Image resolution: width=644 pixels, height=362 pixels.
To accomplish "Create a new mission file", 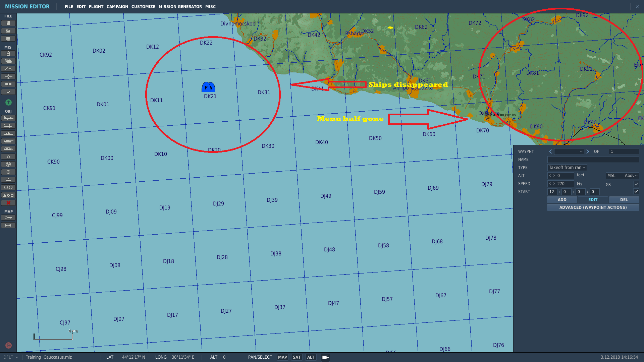I will [8, 23].
